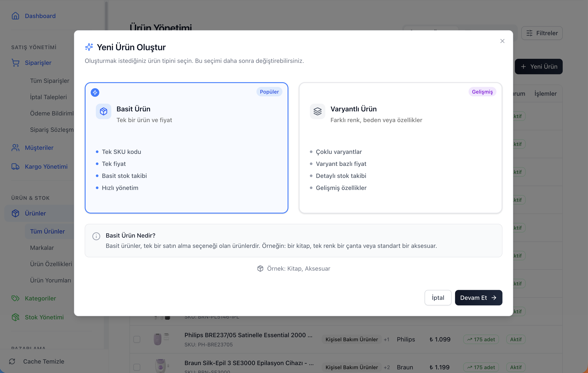The image size is (588, 373).
Task: Click the Müşteriler people icon
Action: click(x=15, y=148)
